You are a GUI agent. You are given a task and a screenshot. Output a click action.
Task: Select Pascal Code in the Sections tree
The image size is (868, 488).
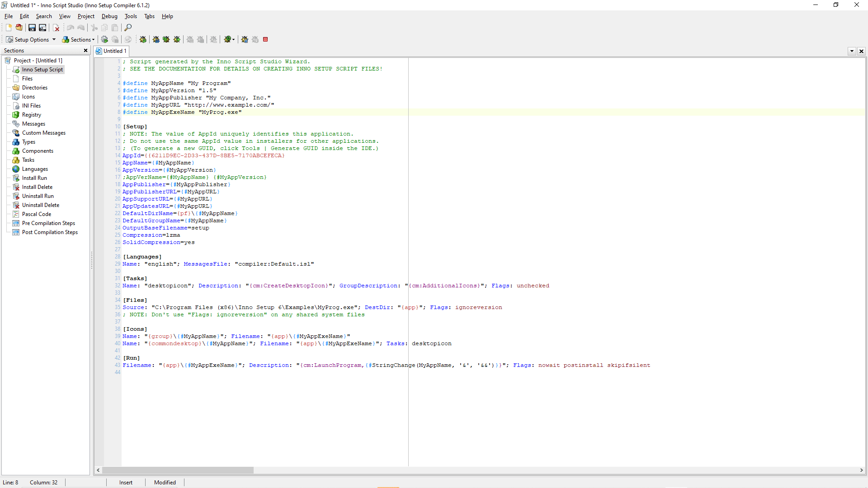(37, 214)
